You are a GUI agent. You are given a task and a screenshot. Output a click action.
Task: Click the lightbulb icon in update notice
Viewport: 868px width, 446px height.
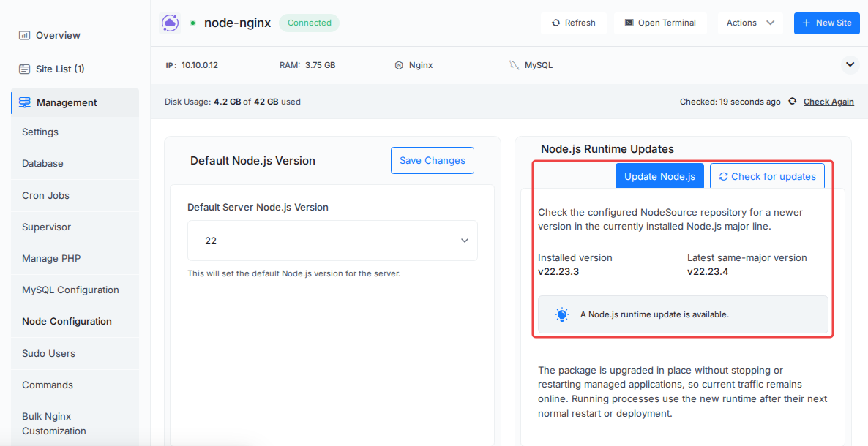pos(562,315)
